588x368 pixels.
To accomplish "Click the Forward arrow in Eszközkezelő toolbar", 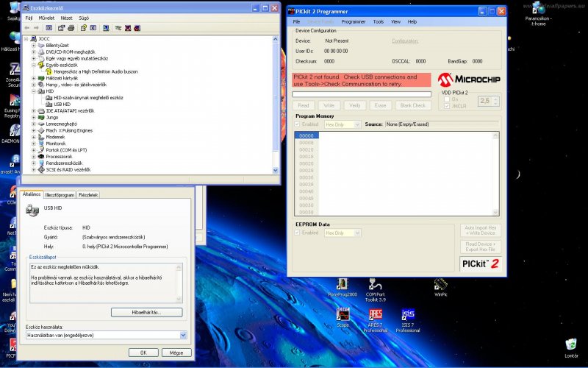I will point(36,28).
